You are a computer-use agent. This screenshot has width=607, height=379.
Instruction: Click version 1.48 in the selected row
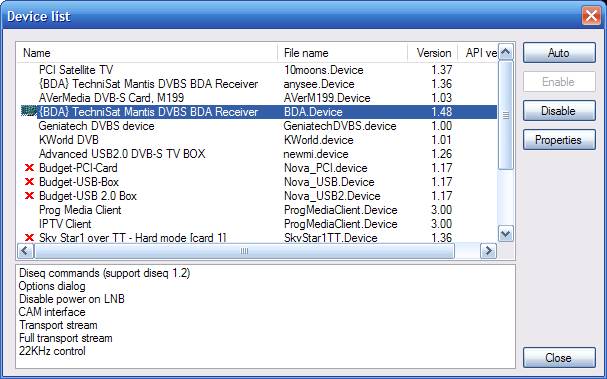coord(442,112)
